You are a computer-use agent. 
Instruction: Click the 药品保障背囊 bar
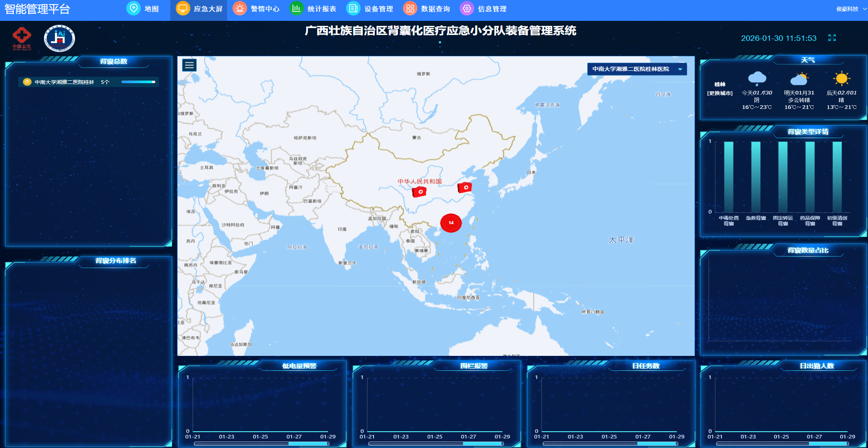[x=810, y=177]
